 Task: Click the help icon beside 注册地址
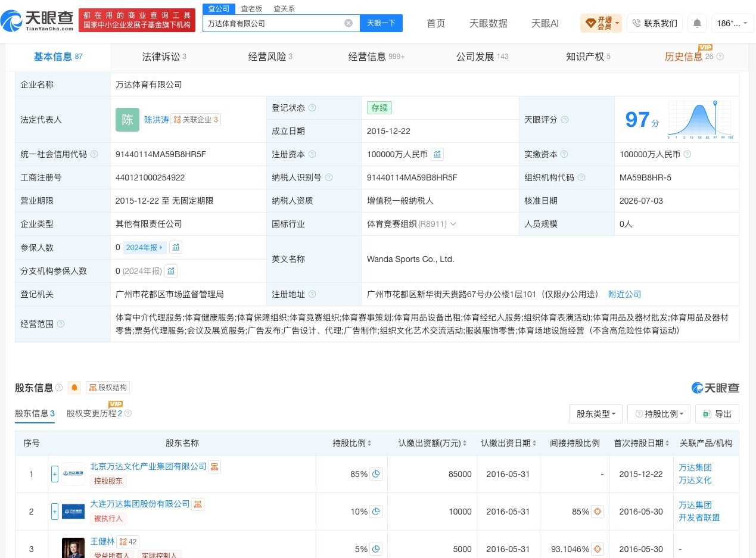coord(312,294)
